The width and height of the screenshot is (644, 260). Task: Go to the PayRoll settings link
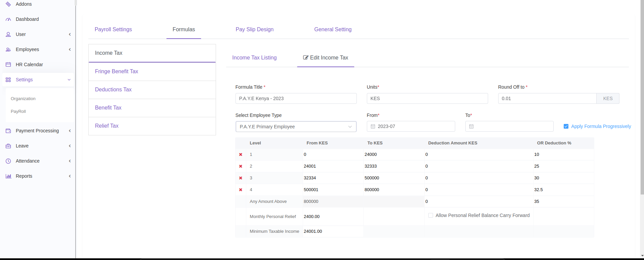18,112
